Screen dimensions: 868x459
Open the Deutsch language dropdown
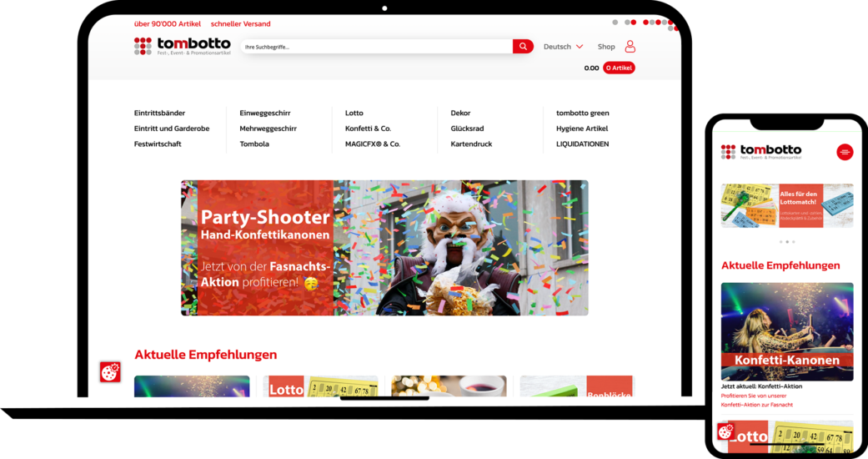[563, 47]
